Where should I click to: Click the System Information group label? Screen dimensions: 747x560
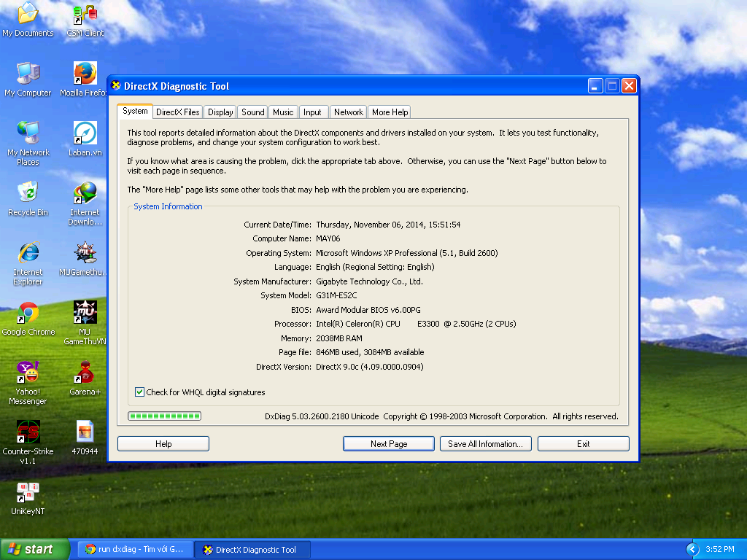(x=168, y=206)
